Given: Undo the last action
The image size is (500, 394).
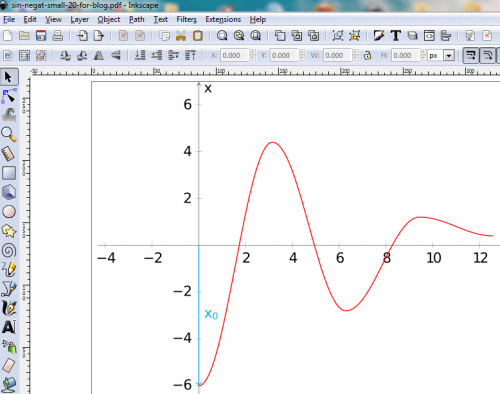Looking at the screenshot, I should coord(123,36).
